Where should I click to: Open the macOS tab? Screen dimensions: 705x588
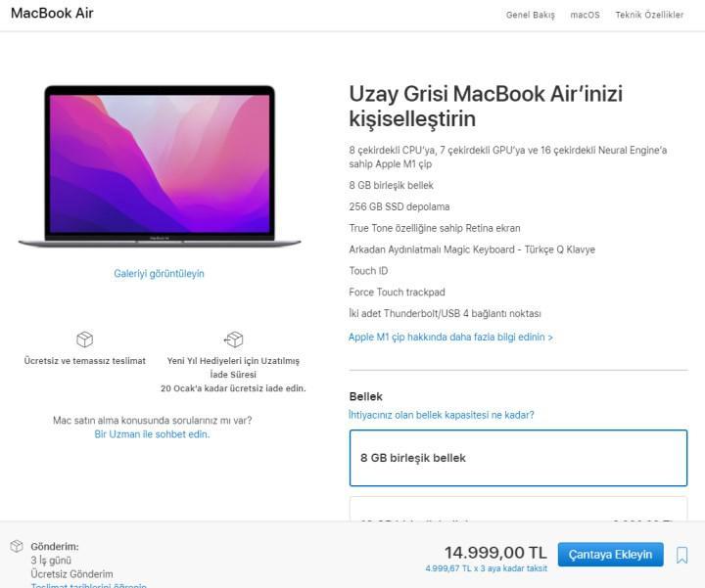(x=585, y=15)
